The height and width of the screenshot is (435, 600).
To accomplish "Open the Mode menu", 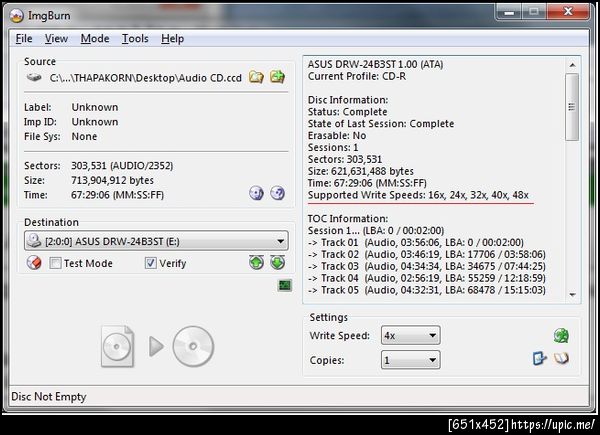I will coord(95,39).
